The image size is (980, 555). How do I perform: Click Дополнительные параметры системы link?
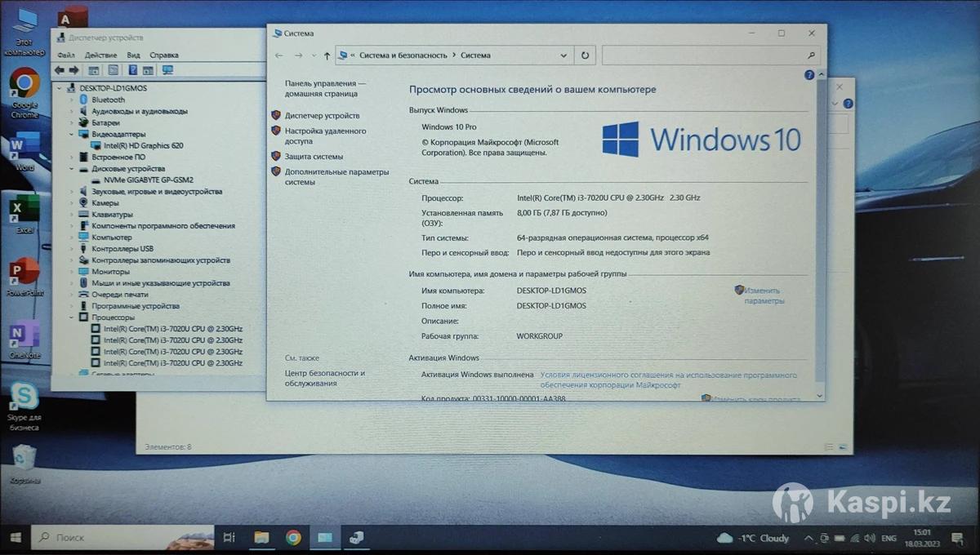[x=336, y=177]
